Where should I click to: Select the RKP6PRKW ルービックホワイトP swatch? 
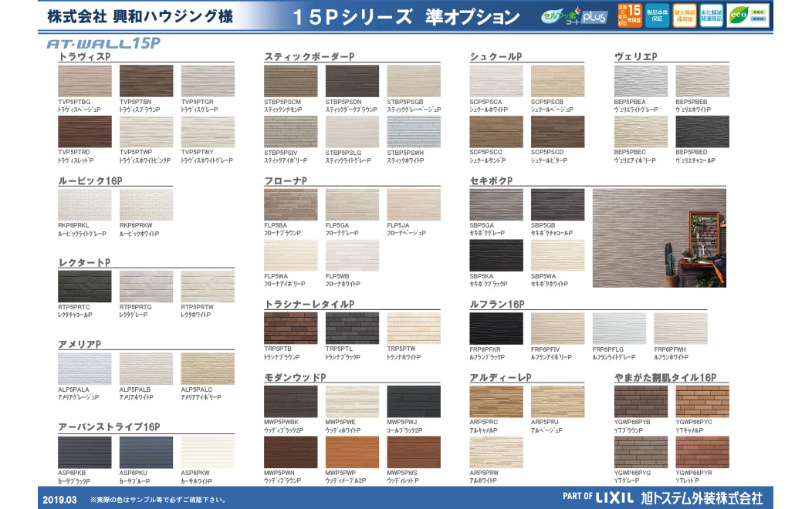point(146,205)
